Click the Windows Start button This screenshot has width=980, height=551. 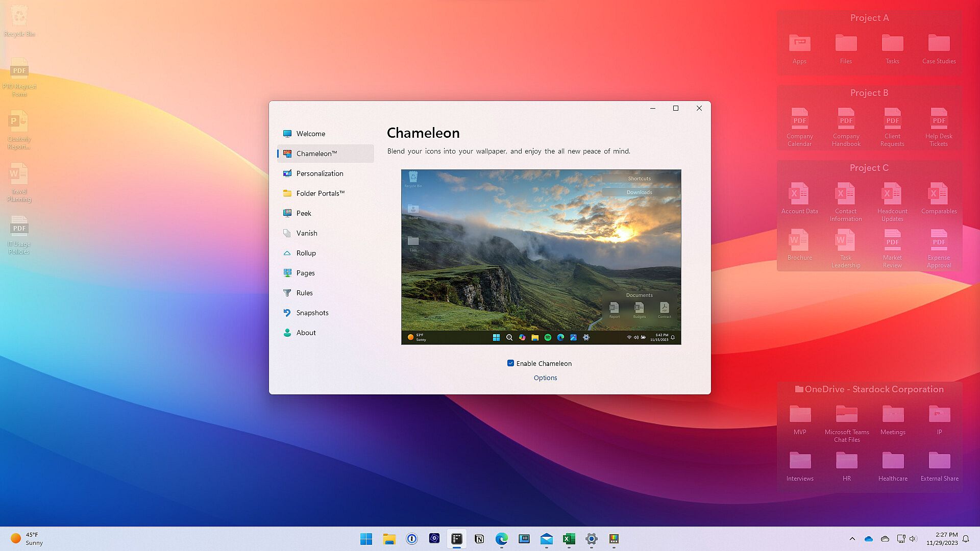[366, 539]
